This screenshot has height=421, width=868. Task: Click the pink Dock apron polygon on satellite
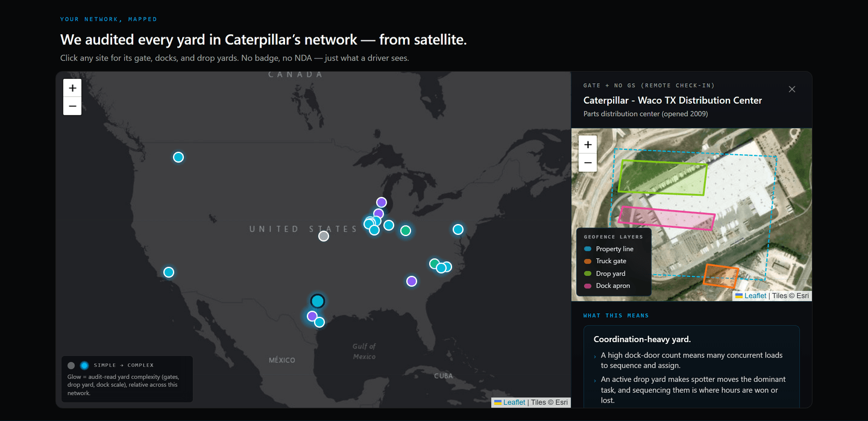667,218
